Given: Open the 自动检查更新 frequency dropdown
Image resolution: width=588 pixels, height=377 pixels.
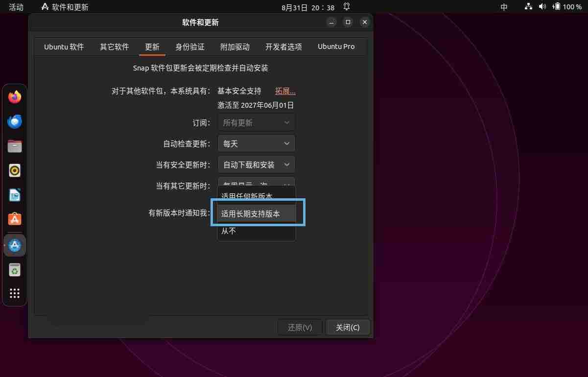Looking at the screenshot, I should point(256,143).
